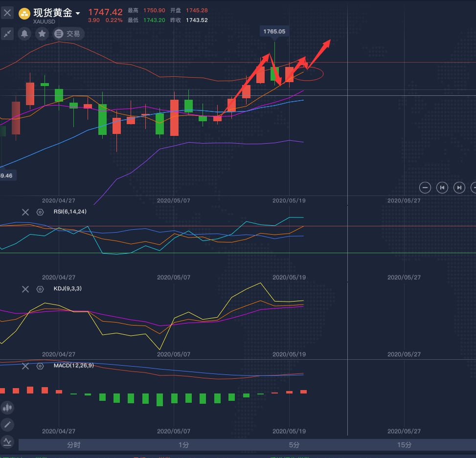
Task: Jump to next candle with skip-forward button
Action: click(459, 187)
